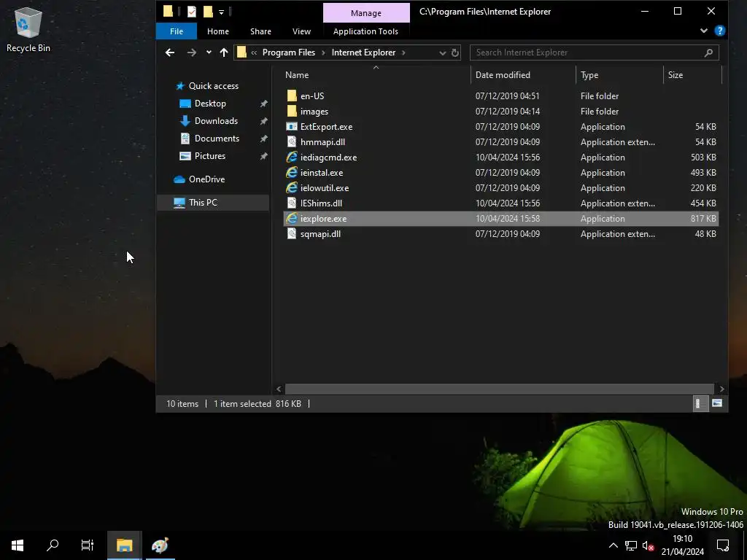Select Quick access in navigation pane
Viewport: 747px width, 560px height.
pos(213,86)
